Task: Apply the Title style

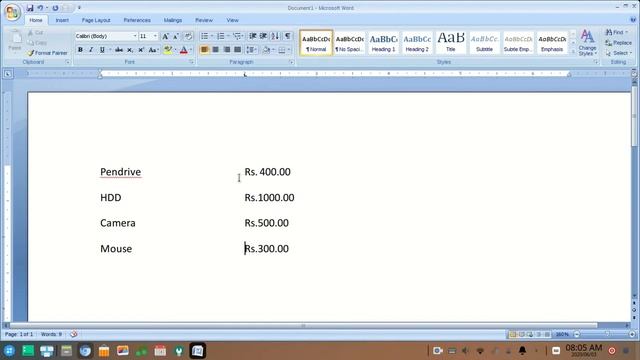Action: coord(451,42)
